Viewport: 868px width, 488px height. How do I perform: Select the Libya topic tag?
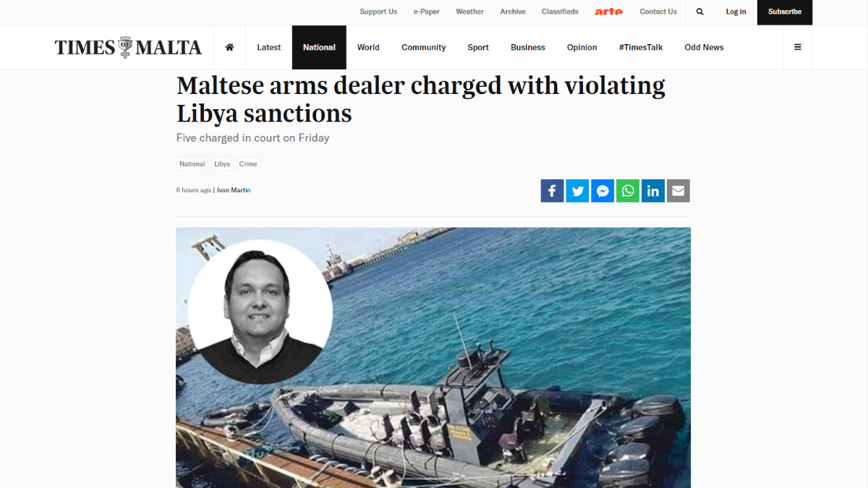222,164
